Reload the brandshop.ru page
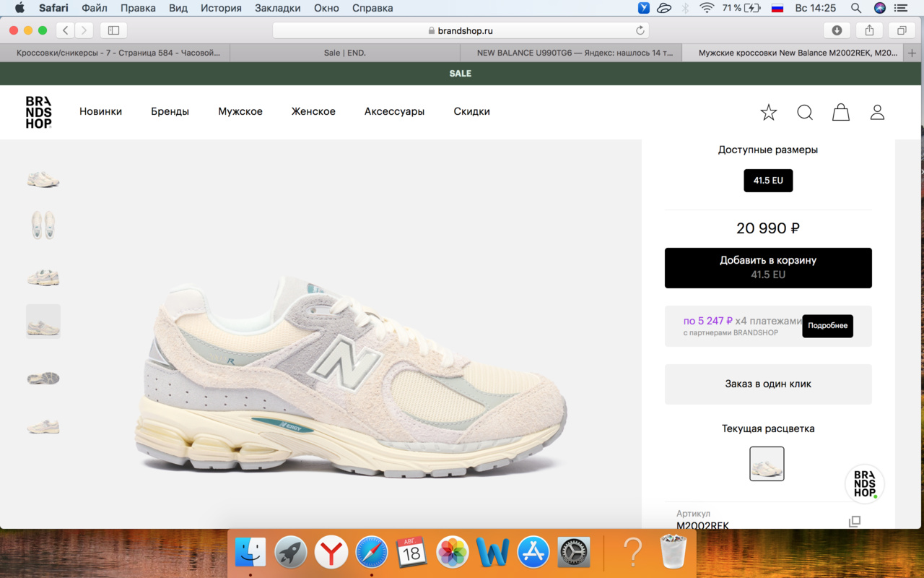The height and width of the screenshot is (578, 924). (x=640, y=30)
